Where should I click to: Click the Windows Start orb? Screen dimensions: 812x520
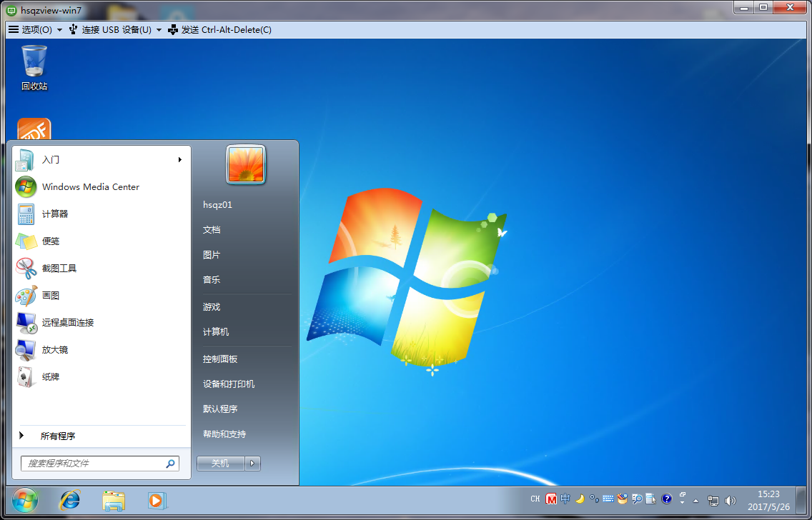pos(25,500)
